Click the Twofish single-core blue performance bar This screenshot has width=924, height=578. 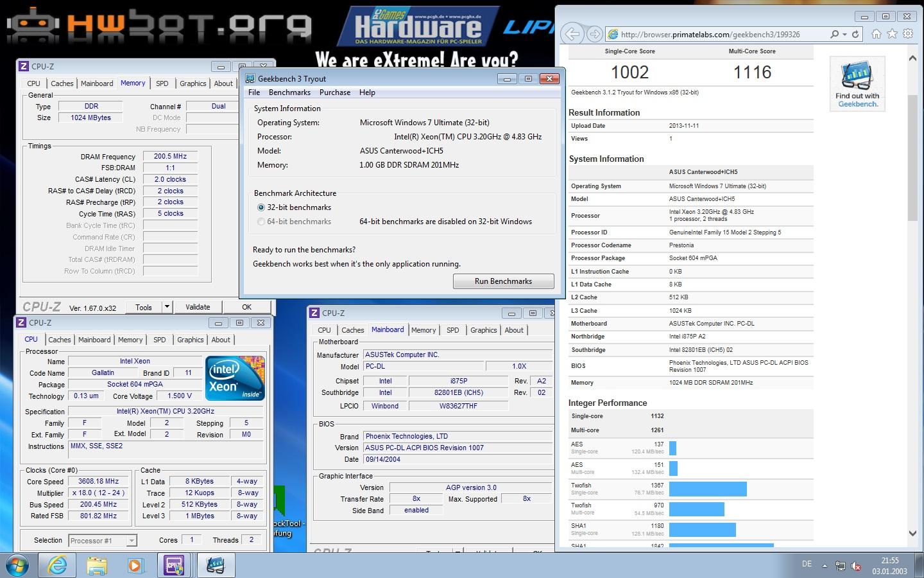(708, 489)
